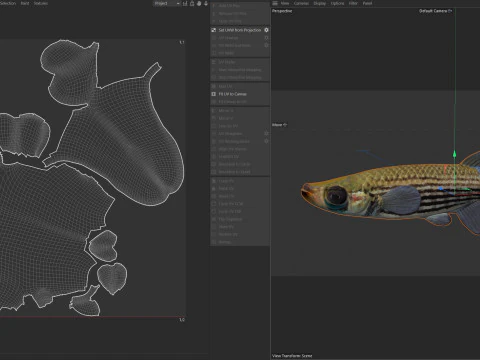Screen dimensions: 480x360
Task: Open UV Rectangularize settings gear
Action: [266, 141]
